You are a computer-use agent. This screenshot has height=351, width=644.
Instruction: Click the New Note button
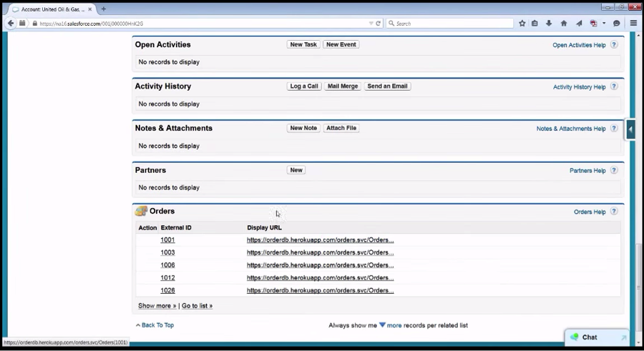[303, 128]
